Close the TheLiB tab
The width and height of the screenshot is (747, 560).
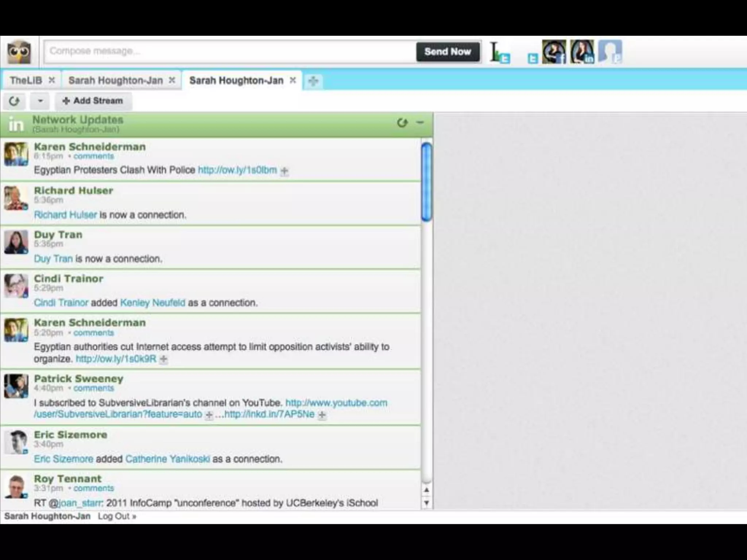point(52,80)
